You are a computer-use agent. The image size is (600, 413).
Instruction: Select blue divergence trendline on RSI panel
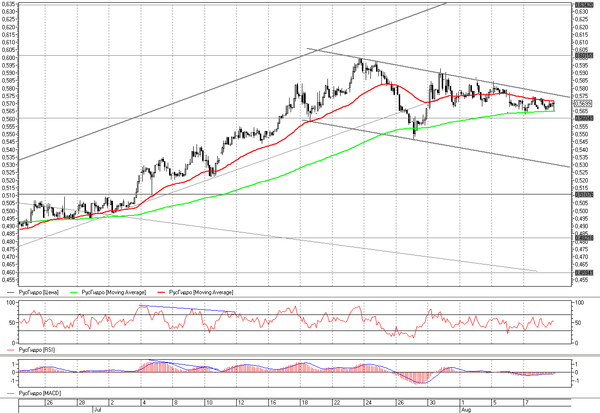click(x=187, y=309)
